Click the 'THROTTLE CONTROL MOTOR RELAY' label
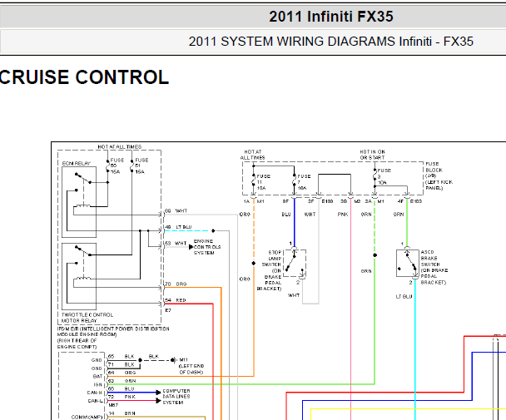 click(87, 318)
